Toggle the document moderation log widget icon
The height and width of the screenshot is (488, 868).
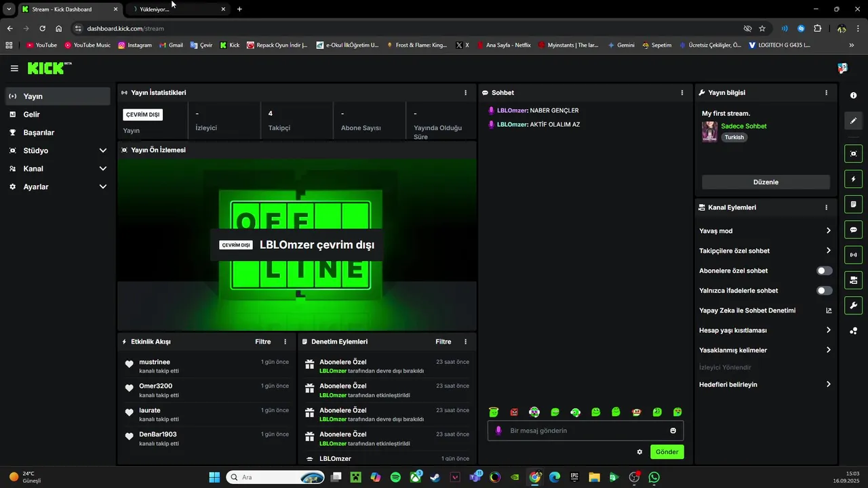pyautogui.click(x=854, y=204)
